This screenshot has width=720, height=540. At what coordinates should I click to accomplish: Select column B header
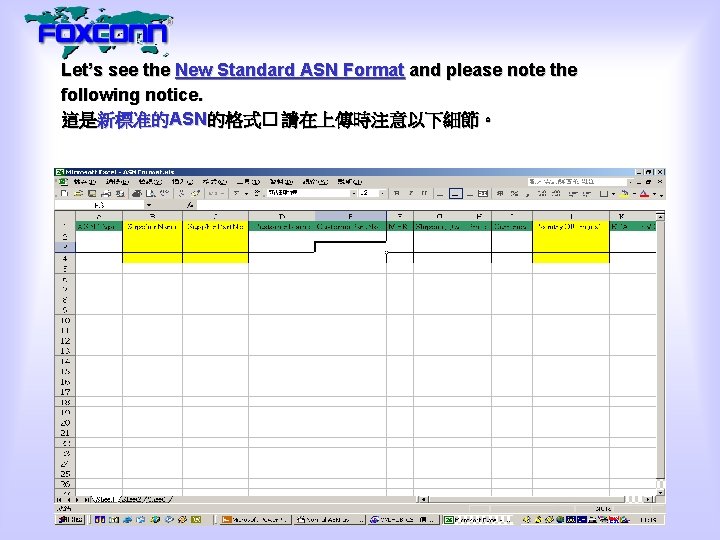[152, 216]
